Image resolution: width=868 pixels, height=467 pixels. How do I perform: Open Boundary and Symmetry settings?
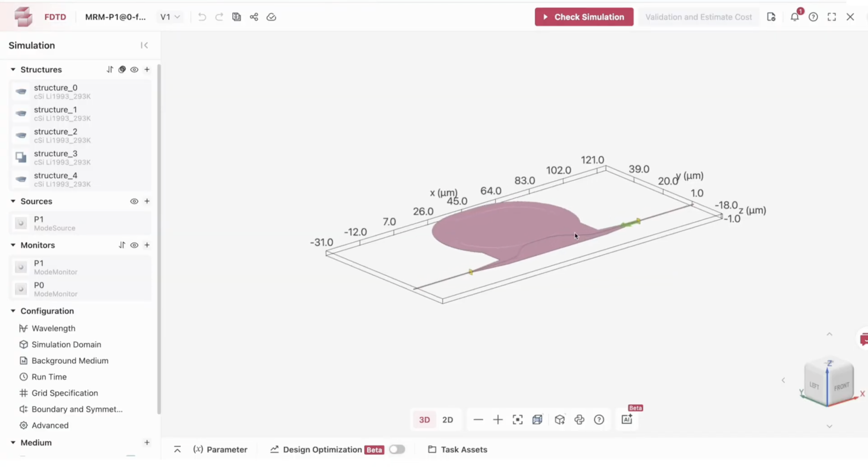pyautogui.click(x=77, y=409)
